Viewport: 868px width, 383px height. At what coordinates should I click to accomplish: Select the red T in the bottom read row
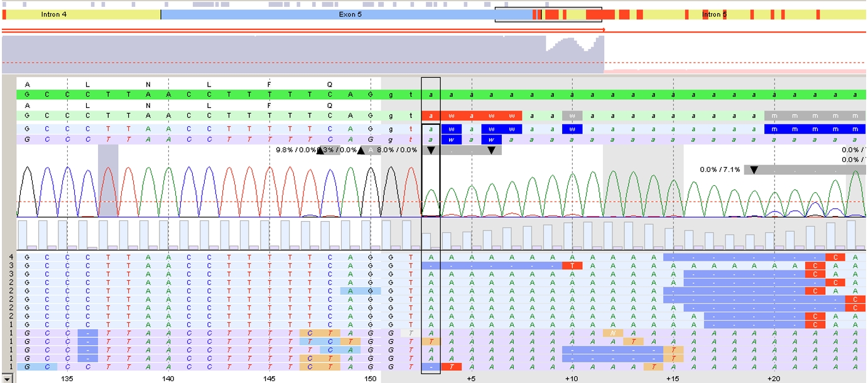click(451, 366)
